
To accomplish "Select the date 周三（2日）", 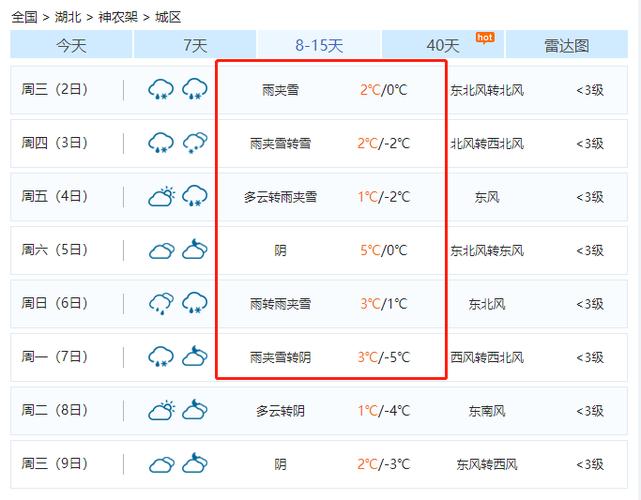I will coord(54,89).
